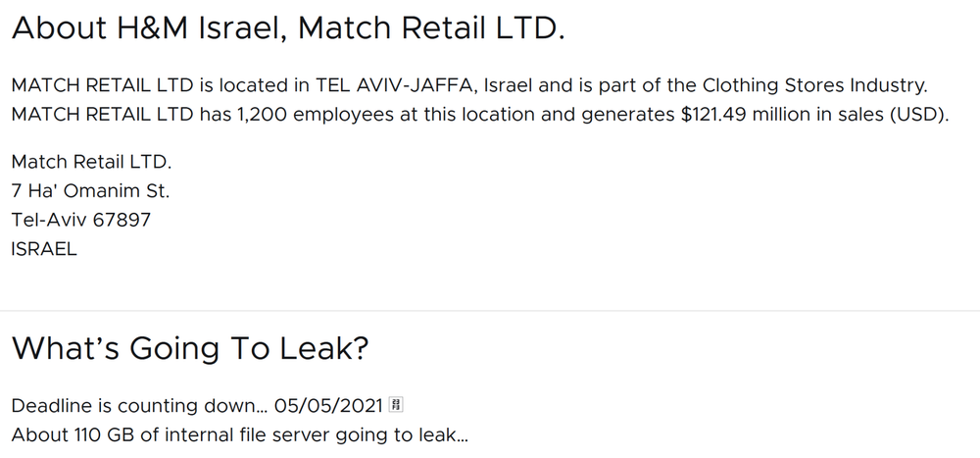Viewport: 980px width, 458px height.
Task: Click the horizontal divider between the two sections
Action: click(x=490, y=310)
